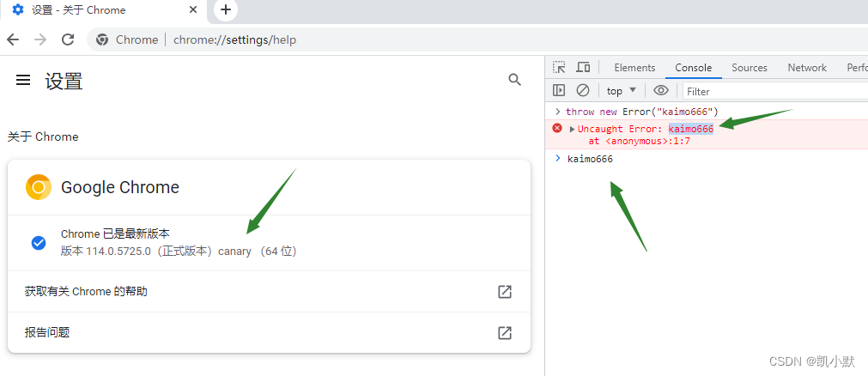Click the search settings magnifier icon
Image resolution: width=868 pixels, height=376 pixels.
(515, 80)
